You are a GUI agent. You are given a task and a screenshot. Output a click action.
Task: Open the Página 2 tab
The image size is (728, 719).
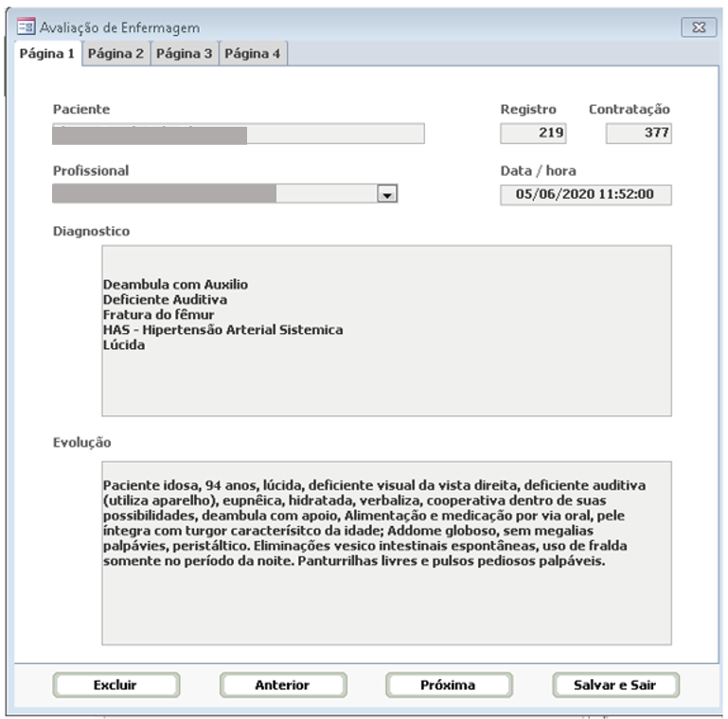coord(115,54)
